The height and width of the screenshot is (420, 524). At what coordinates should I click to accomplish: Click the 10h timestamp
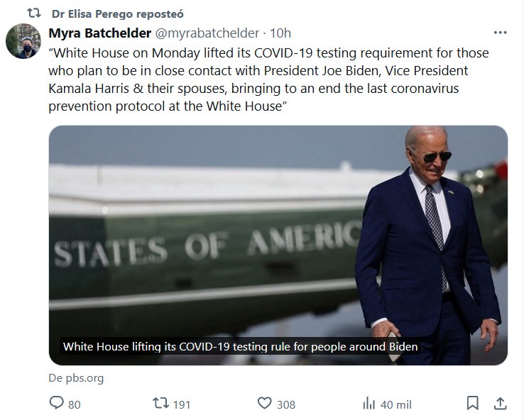(280, 33)
